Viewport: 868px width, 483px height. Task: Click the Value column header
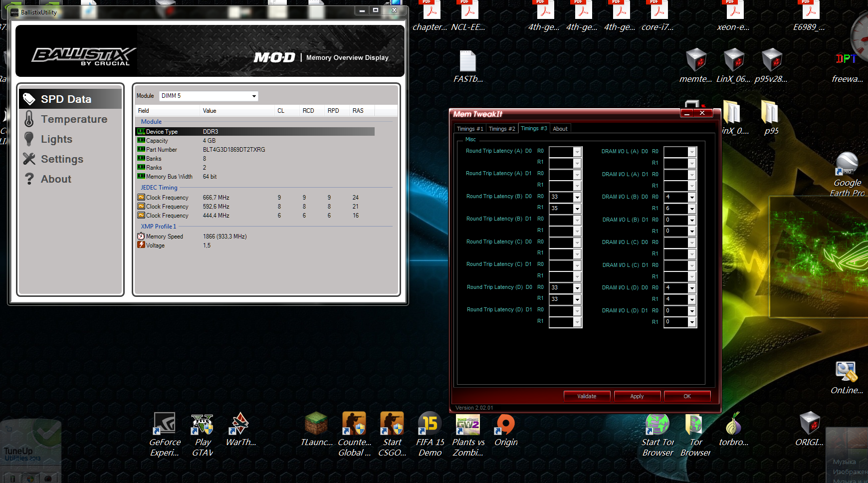(237, 111)
